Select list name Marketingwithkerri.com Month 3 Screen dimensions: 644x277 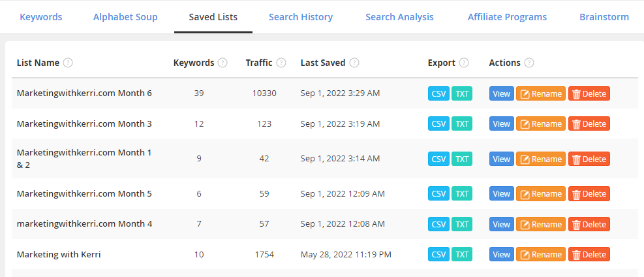[84, 123]
